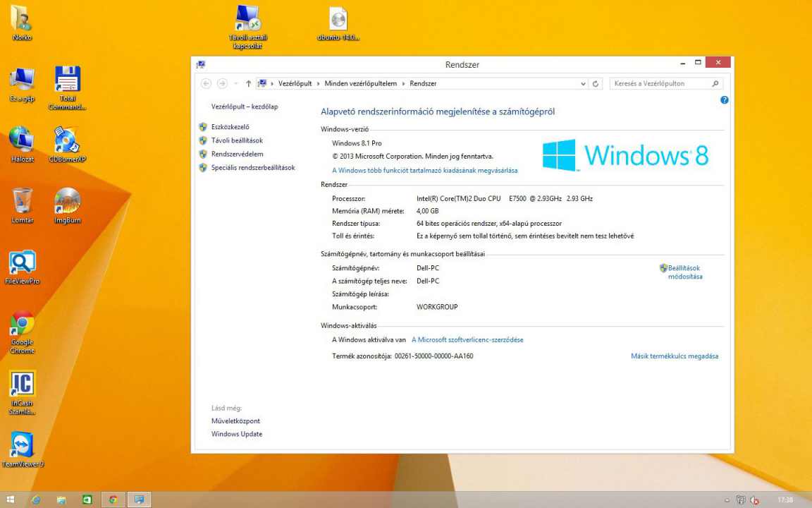Open Speciális rendszerbeállítások link
Viewport: 812px width, 508px height.
[253, 167]
